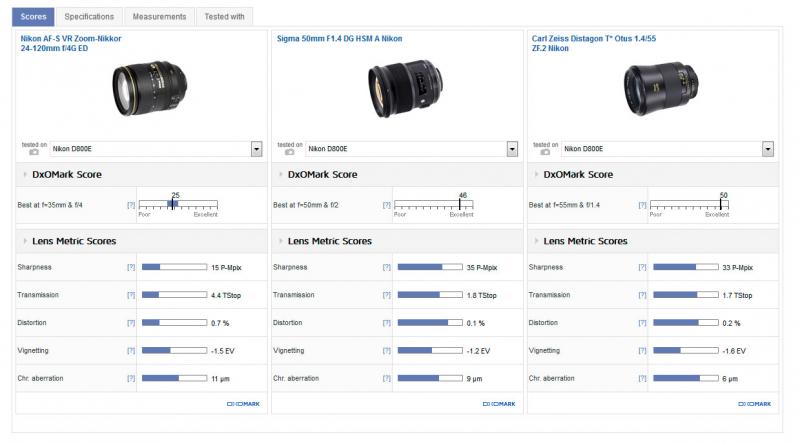Click Transmission help [?] in the Sigma column
The width and height of the screenshot is (800, 444).
point(387,295)
